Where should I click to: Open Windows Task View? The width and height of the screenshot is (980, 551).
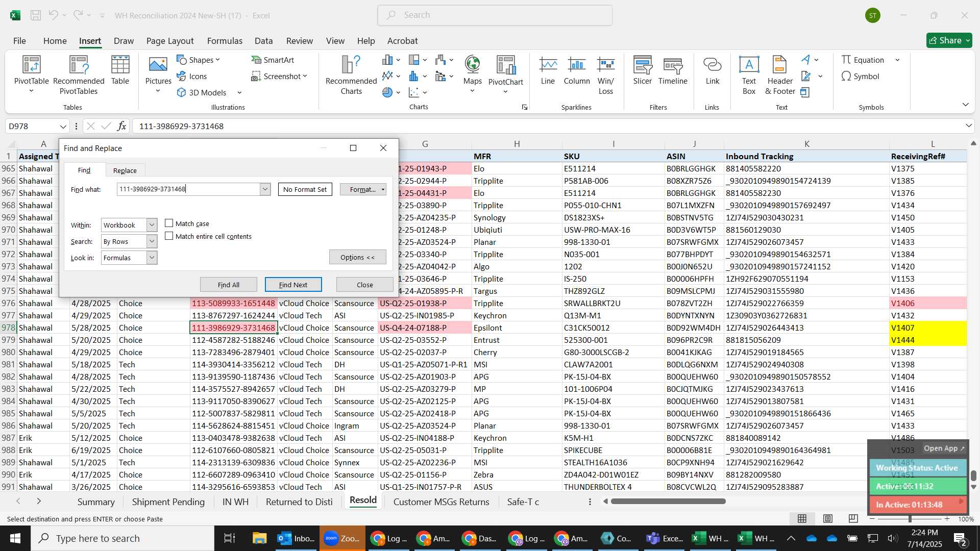[x=229, y=538]
